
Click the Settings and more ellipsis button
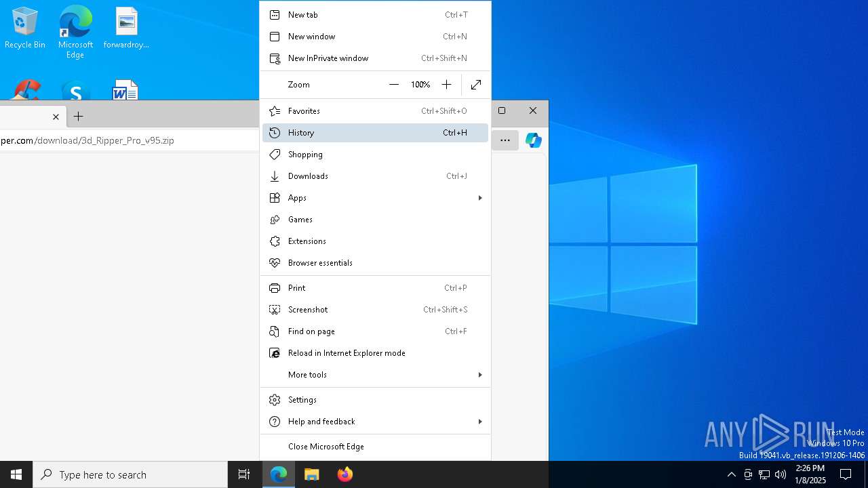coord(505,140)
